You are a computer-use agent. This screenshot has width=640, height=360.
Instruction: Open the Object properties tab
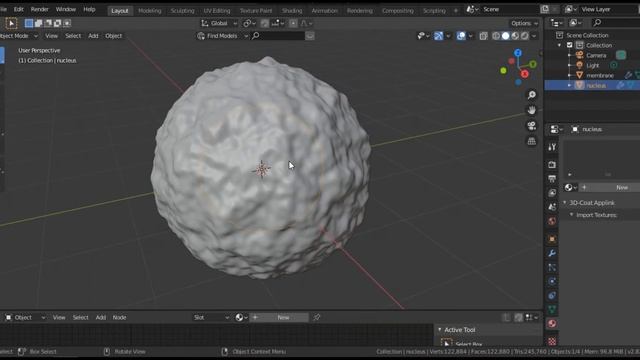click(552, 239)
